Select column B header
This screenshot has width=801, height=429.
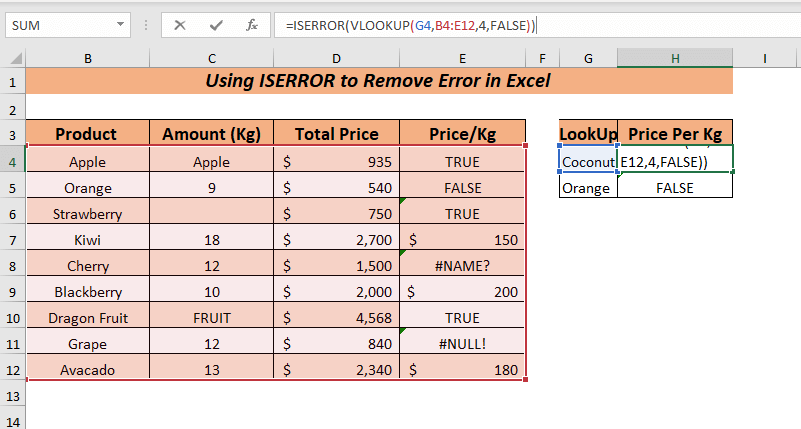tap(87, 58)
